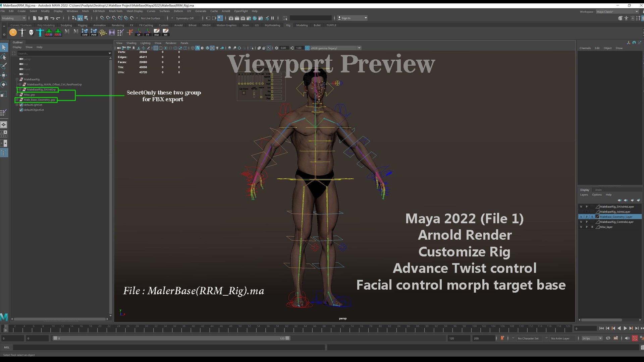Click the CP shelf icon

click(x=139, y=33)
